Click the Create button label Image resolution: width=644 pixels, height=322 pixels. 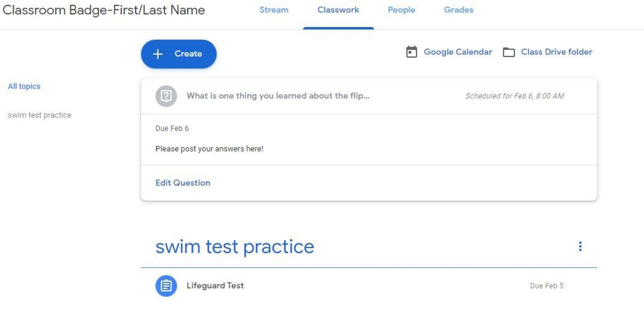pyautogui.click(x=188, y=54)
